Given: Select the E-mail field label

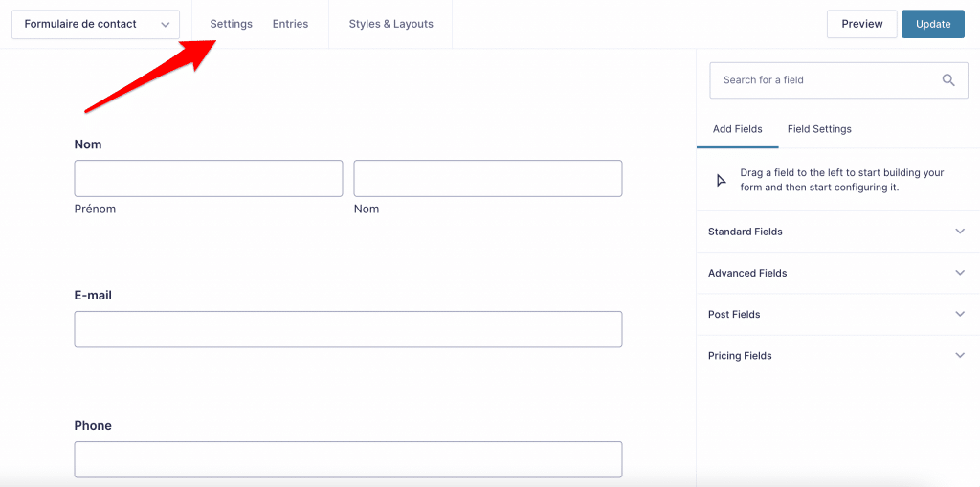Looking at the screenshot, I should click(93, 295).
